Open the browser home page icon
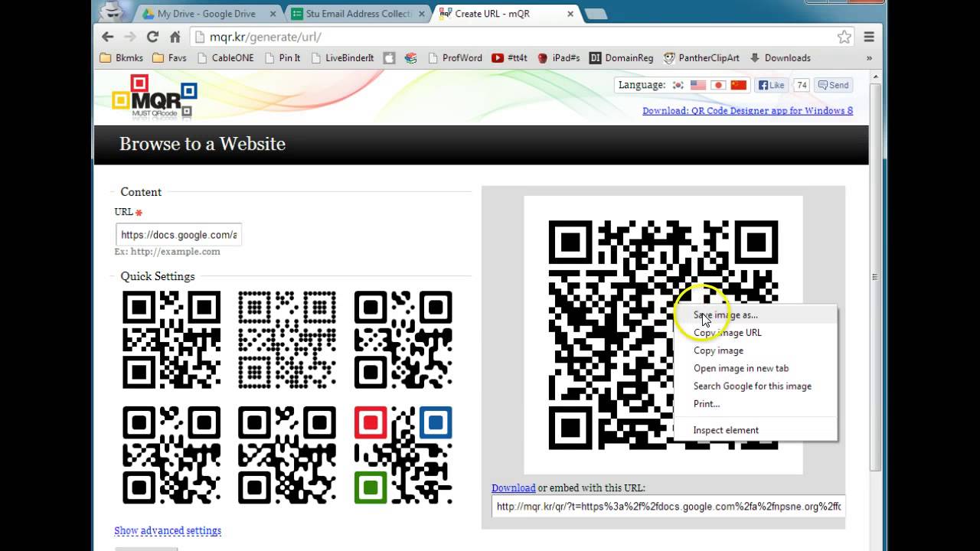 [x=175, y=37]
